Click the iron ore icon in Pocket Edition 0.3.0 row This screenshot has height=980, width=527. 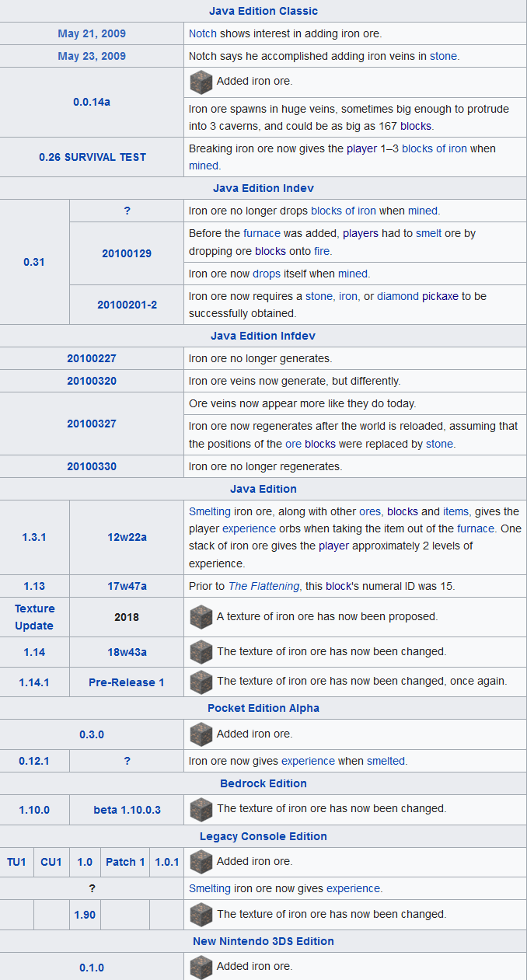pos(201,734)
